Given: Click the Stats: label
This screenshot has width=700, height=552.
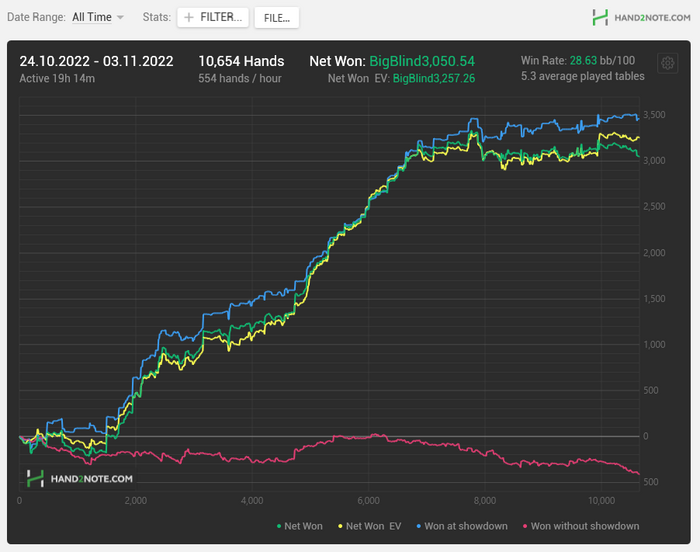Looking at the screenshot, I should (x=157, y=17).
